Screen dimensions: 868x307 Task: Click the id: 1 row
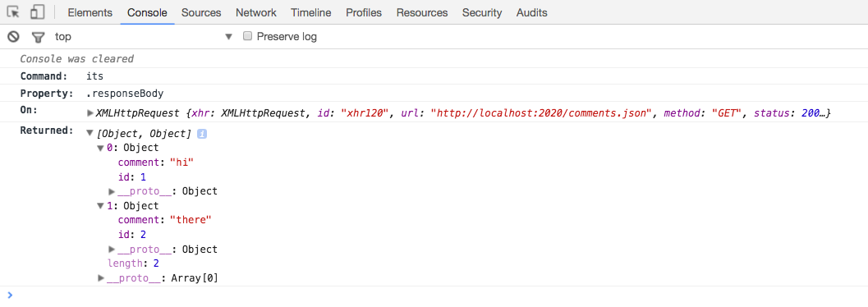point(131,177)
